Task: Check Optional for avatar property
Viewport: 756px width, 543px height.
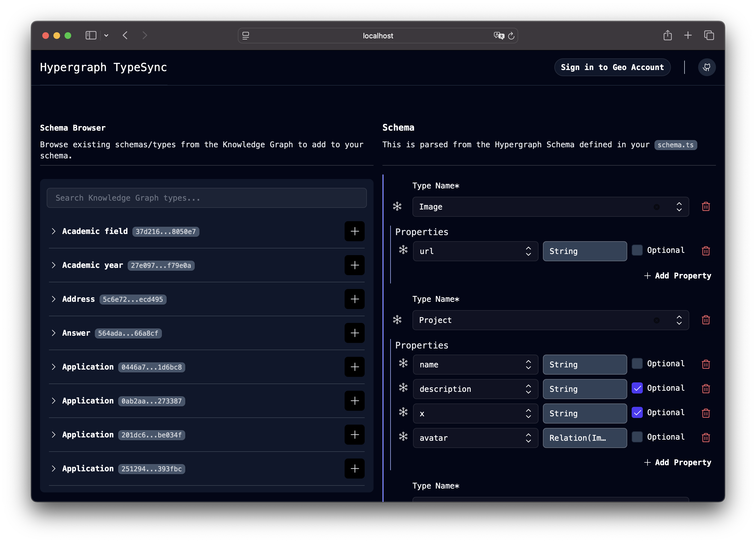Action: pyautogui.click(x=637, y=437)
